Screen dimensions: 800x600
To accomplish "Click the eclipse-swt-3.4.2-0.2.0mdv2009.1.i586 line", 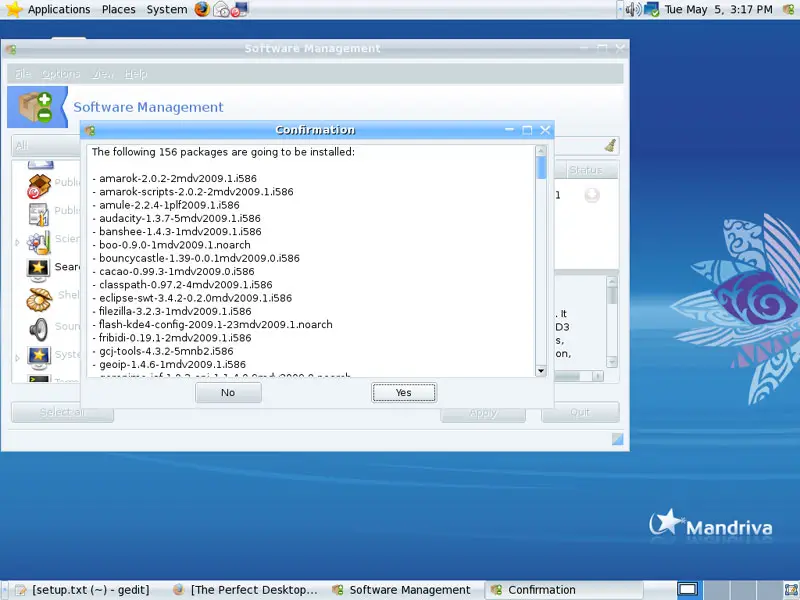I will click(x=192, y=298).
